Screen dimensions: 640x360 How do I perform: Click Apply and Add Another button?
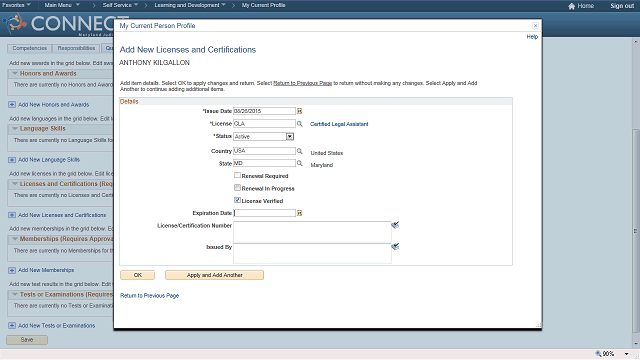pos(214,275)
